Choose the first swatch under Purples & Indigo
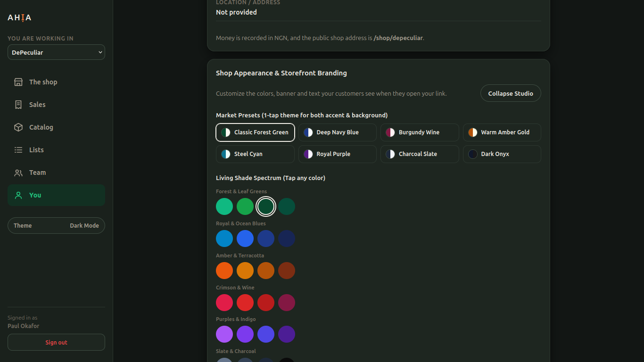This screenshot has height=362, width=644. click(224, 334)
